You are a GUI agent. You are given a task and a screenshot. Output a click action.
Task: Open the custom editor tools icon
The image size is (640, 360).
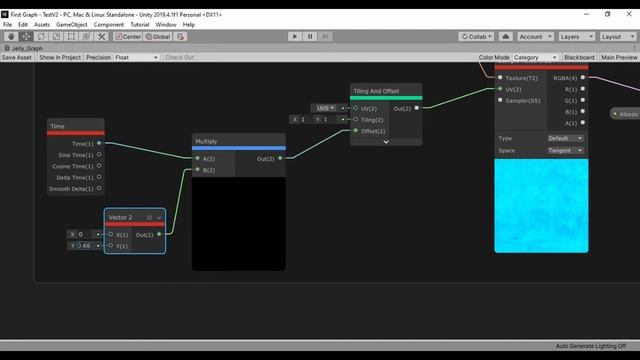click(x=102, y=37)
